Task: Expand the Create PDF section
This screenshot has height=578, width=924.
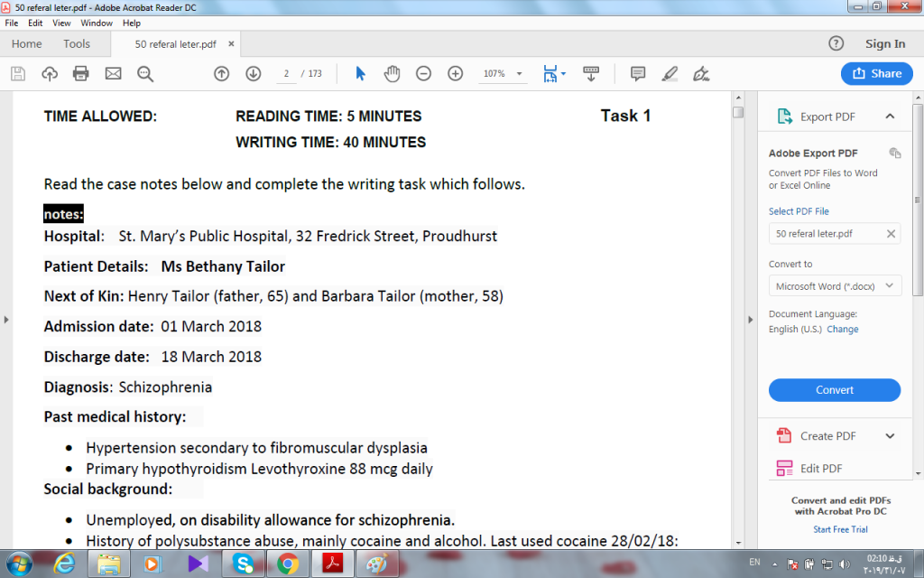Action: click(x=890, y=436)
